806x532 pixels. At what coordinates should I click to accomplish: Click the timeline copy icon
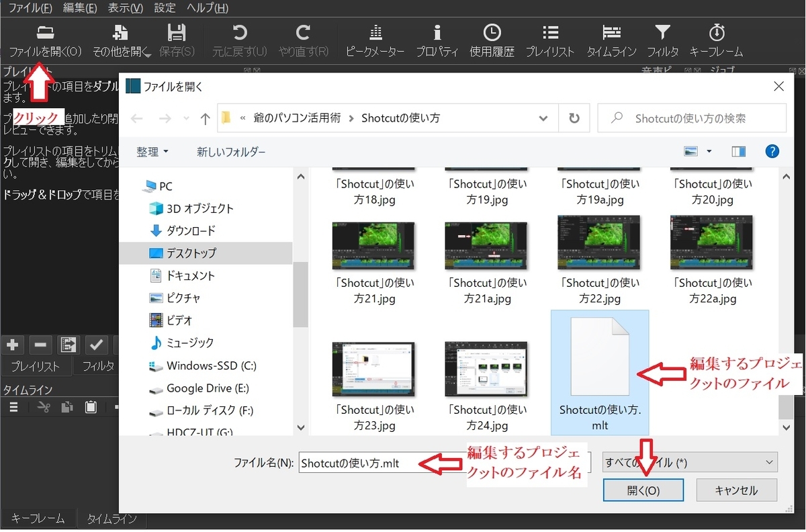coord(67,407)
